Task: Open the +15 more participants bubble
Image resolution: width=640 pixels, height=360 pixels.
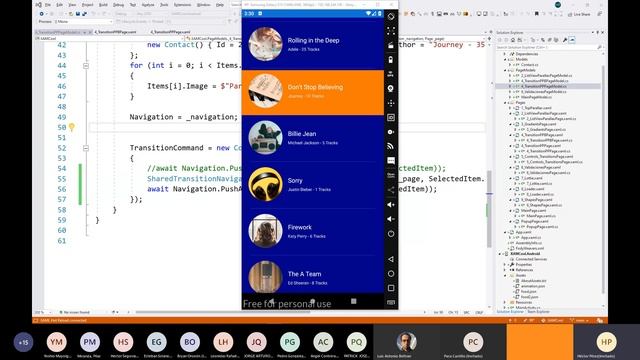Action: tap(23, 342)
